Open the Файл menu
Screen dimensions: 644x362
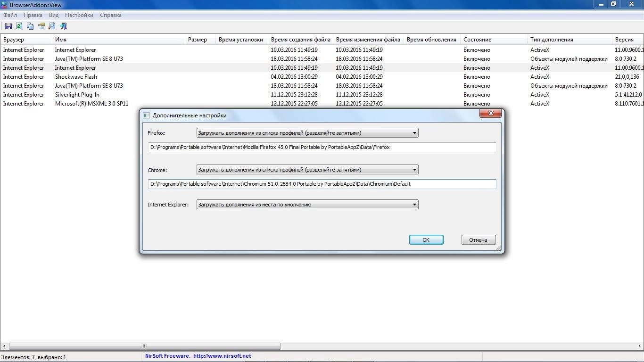[x=10, y=15]
